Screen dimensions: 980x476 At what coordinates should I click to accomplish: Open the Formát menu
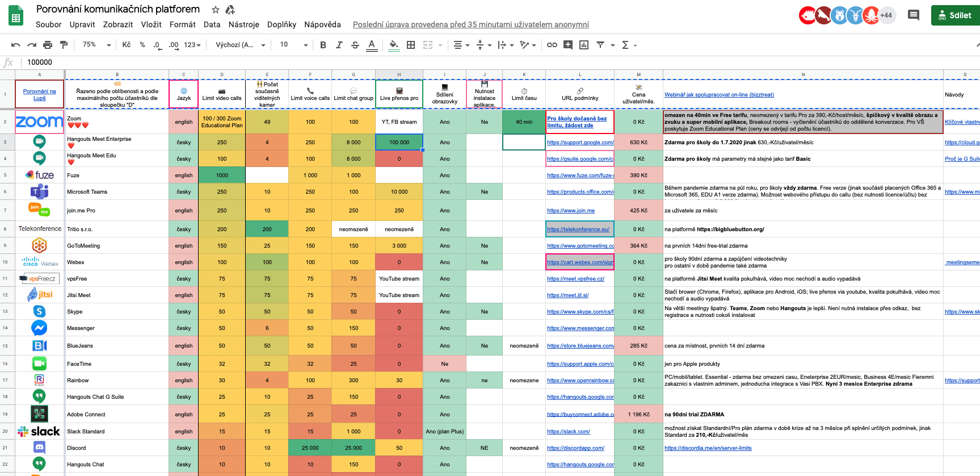tap(183, 24)
